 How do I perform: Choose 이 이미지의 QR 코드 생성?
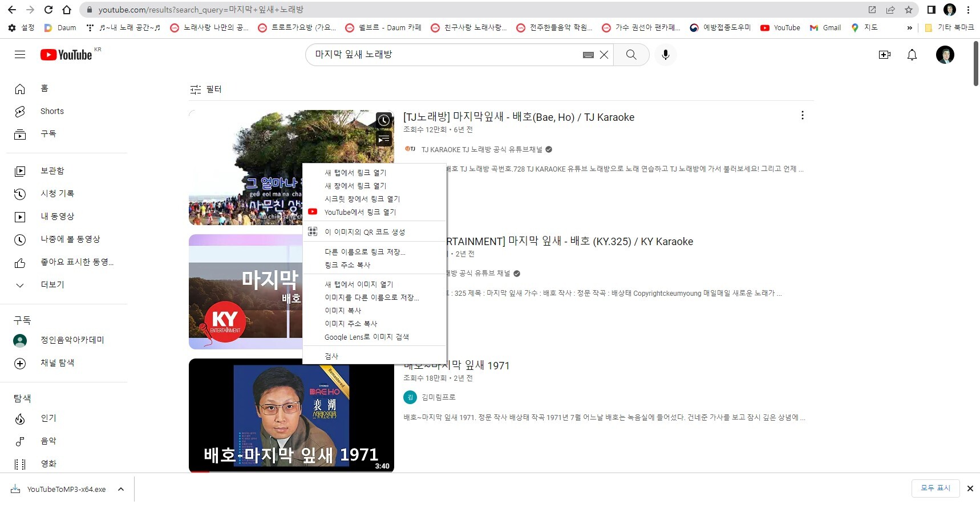coord(374,232)
